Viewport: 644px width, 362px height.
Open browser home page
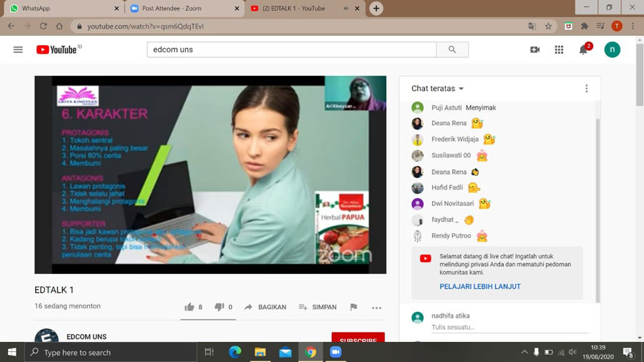(x=59, y=26)
